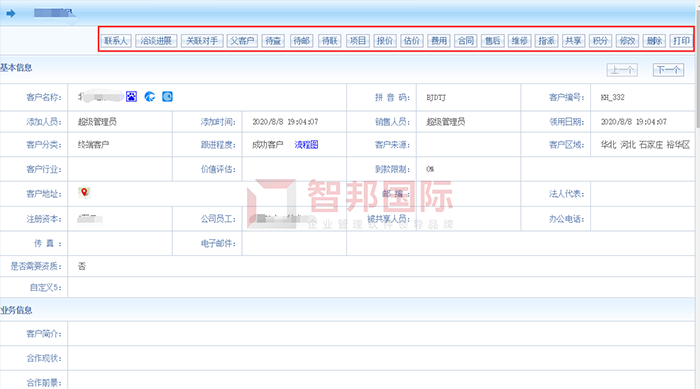700x389 pixels.
Task: Open the 联系人 contacts button
Action: (116, 41)
